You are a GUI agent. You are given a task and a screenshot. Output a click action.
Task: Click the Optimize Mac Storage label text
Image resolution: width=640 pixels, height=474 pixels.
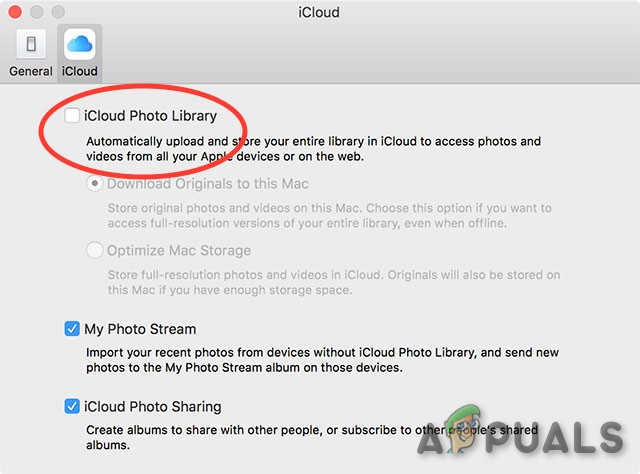point(179,250)
